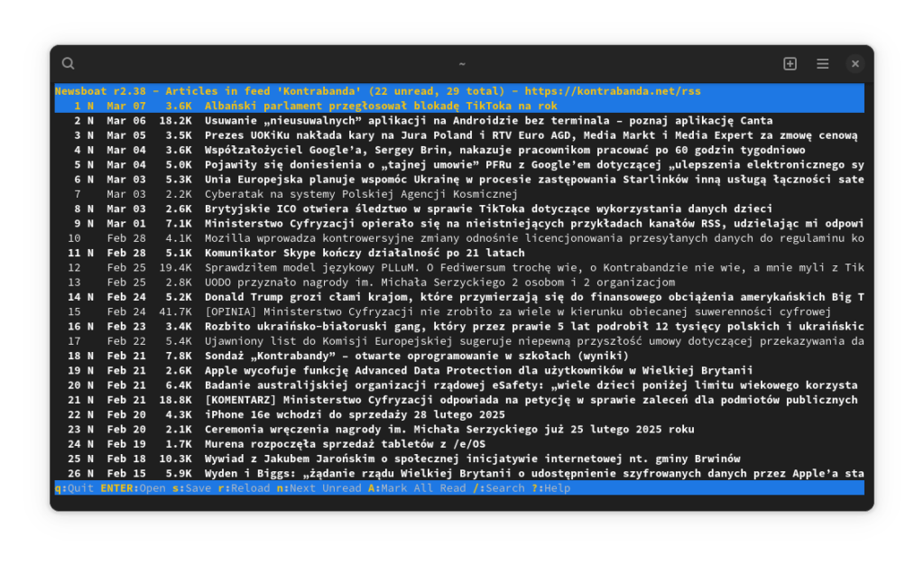924x566 pixels.
Task: Select the Albański parlament TikTok article
Action: point(459,107)
